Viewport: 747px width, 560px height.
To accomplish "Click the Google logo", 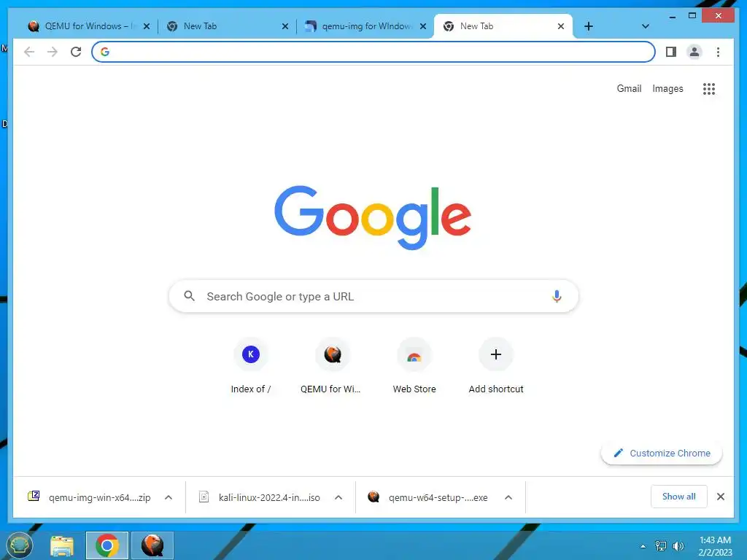I will (373, 217).
